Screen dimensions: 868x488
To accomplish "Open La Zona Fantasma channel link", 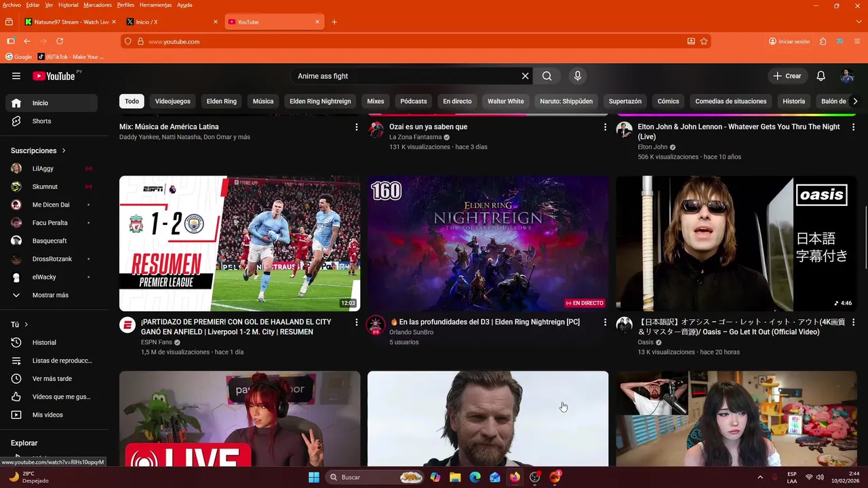I will point(415,137).
